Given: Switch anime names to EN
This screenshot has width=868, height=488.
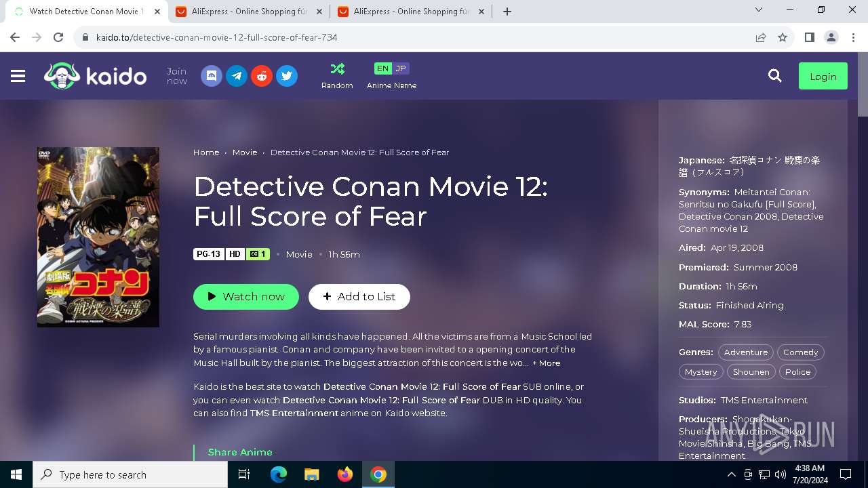Looking at the screenshot, I should pos(383,68).
